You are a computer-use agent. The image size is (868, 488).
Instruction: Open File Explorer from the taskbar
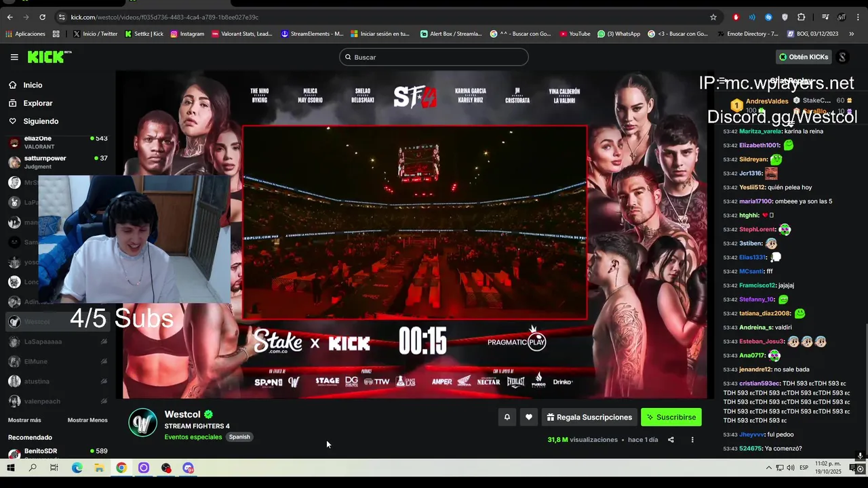click(99, 468)
